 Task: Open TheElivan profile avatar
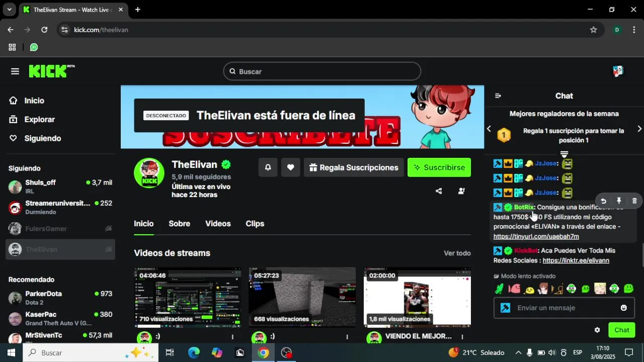click(149, 173)
